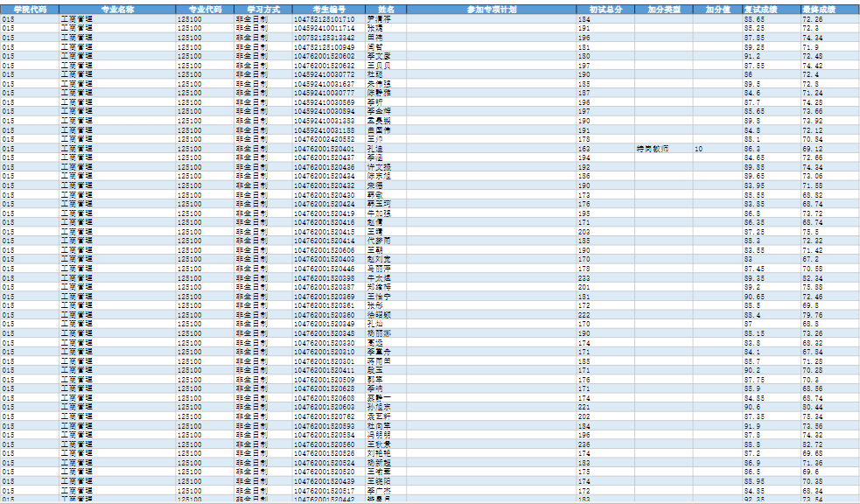Select the 学习方式 column header
Image resolution: width=860 pixels, height=504 pixels.
pos(262,8)
